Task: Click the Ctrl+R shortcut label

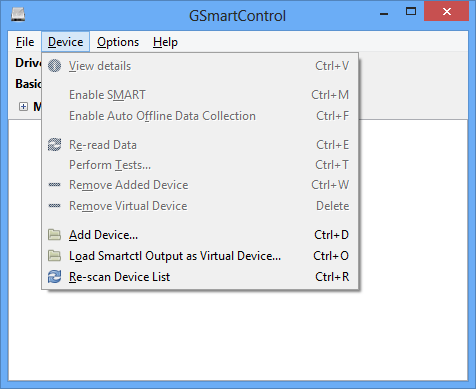Action: (x=332, y=277)
